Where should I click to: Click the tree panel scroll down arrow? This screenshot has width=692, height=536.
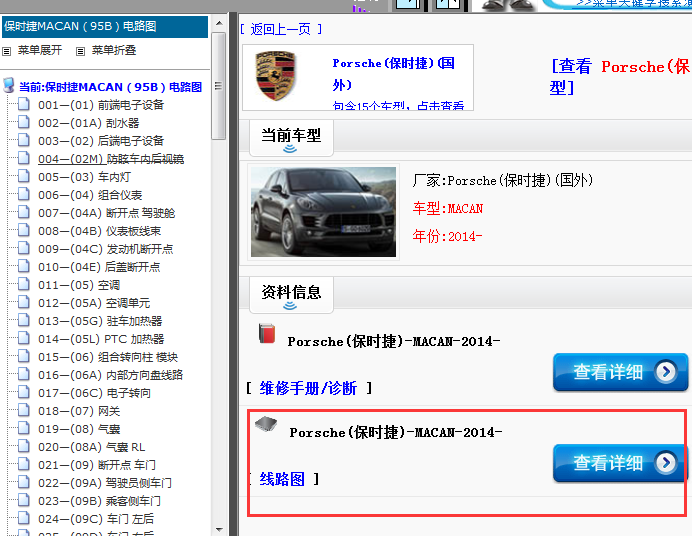click(x=219, y=529)
